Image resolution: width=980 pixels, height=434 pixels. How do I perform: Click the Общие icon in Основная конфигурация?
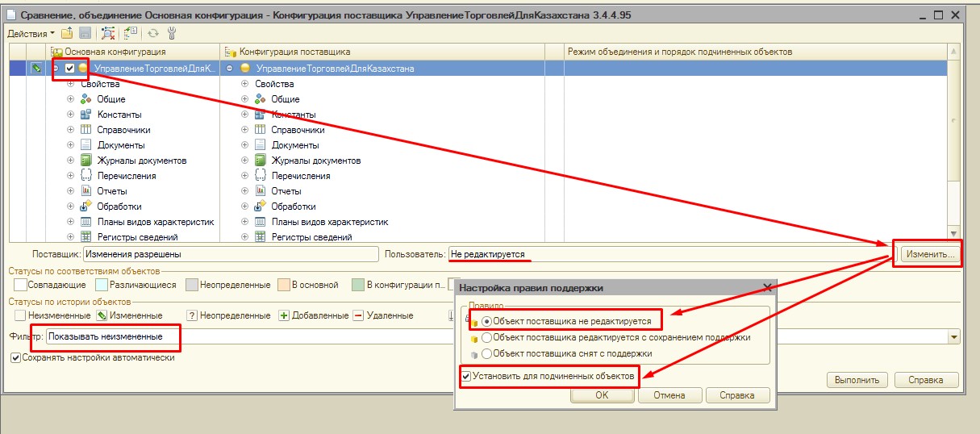point(86,99)
